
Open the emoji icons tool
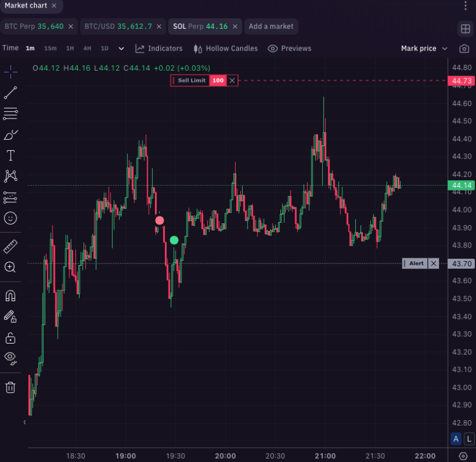[11, 218]
